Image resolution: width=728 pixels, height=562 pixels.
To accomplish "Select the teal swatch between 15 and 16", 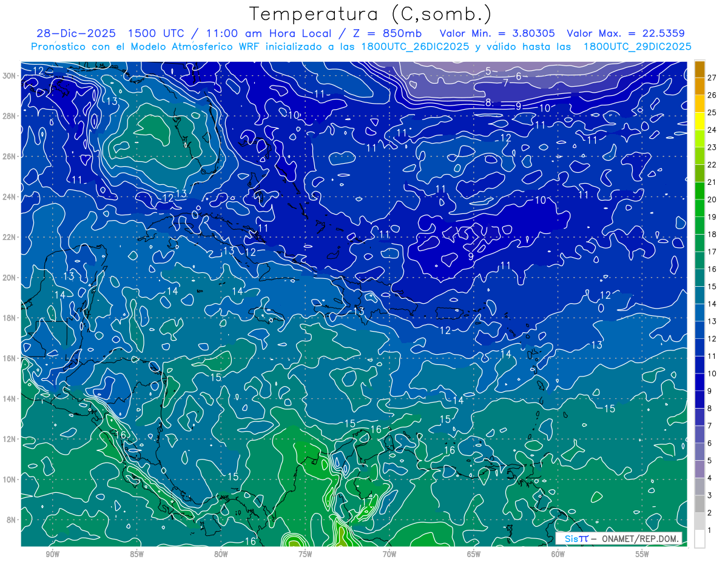I will (699, 278).
